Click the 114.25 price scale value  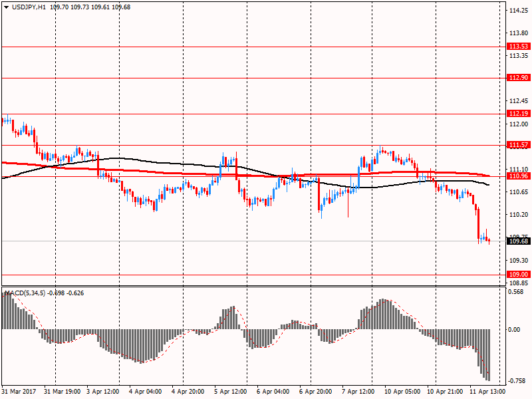click(519, 11)
